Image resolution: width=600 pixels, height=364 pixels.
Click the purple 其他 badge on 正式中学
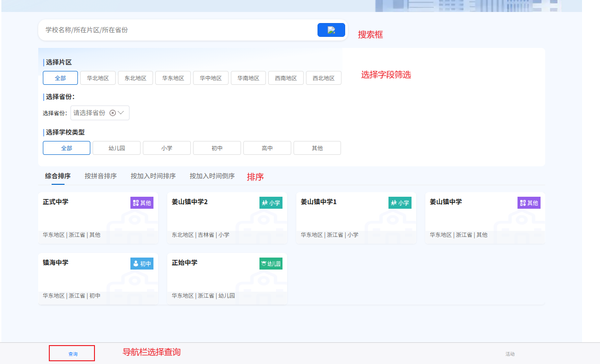141,203
